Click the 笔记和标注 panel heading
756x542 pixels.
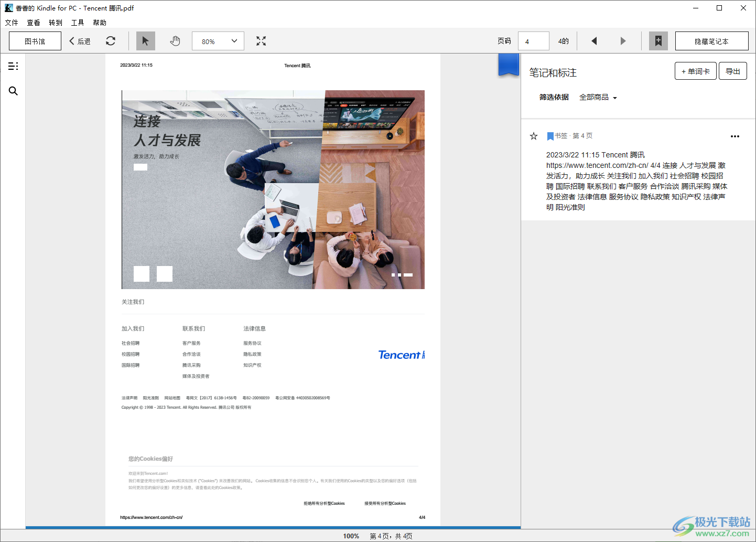553,73
